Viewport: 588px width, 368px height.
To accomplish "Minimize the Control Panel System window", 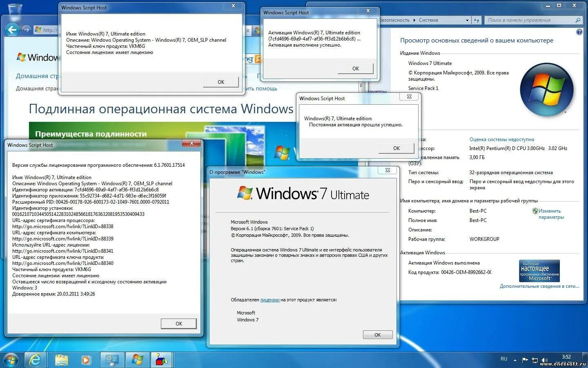I will pos(548,5).
